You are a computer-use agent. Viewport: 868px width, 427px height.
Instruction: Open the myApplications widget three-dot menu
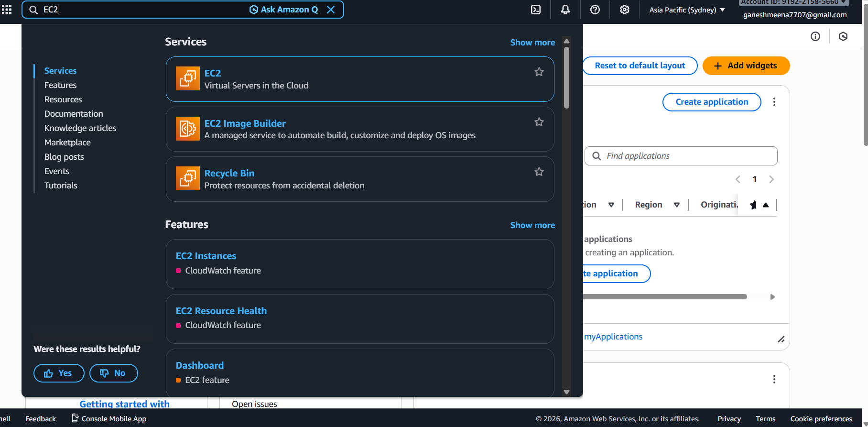774,102
